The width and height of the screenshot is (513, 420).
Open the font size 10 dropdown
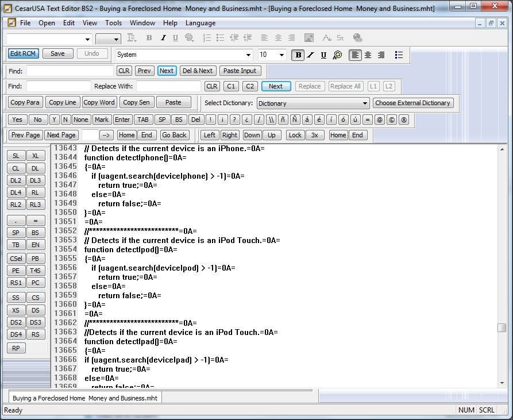281,55
